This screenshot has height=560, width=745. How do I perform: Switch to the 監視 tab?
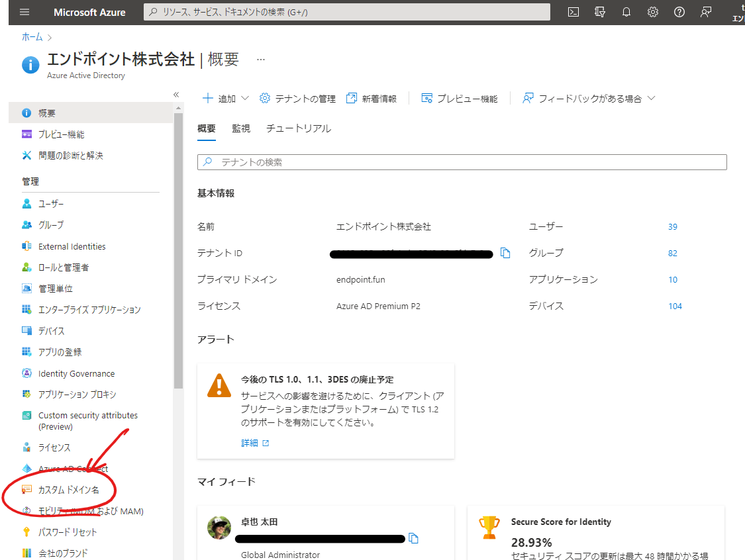coord(241,128)
